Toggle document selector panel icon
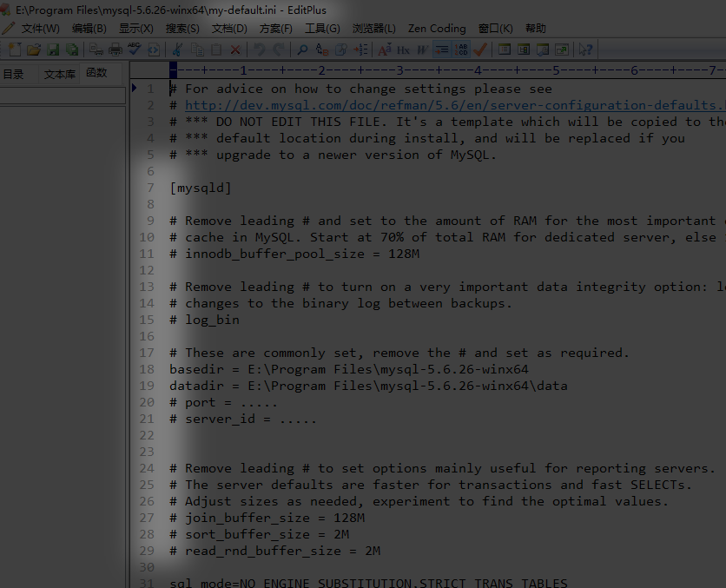 click(x=524, y=50)
